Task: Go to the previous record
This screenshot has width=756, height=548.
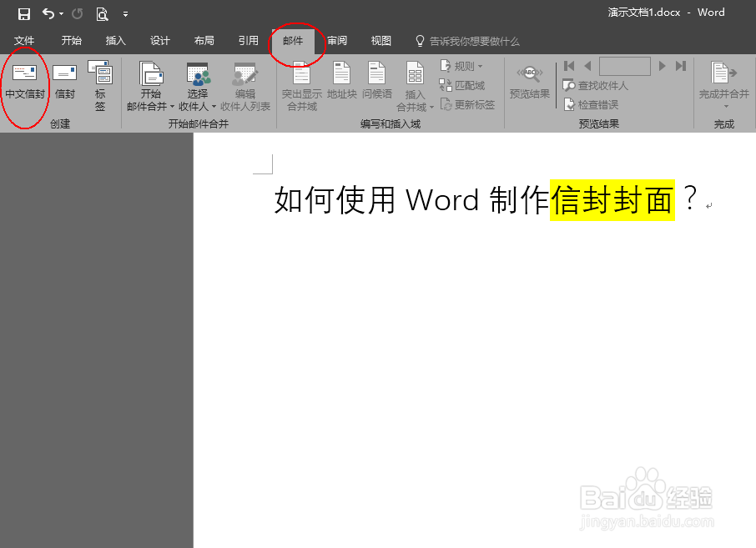Action: (587, 66)
